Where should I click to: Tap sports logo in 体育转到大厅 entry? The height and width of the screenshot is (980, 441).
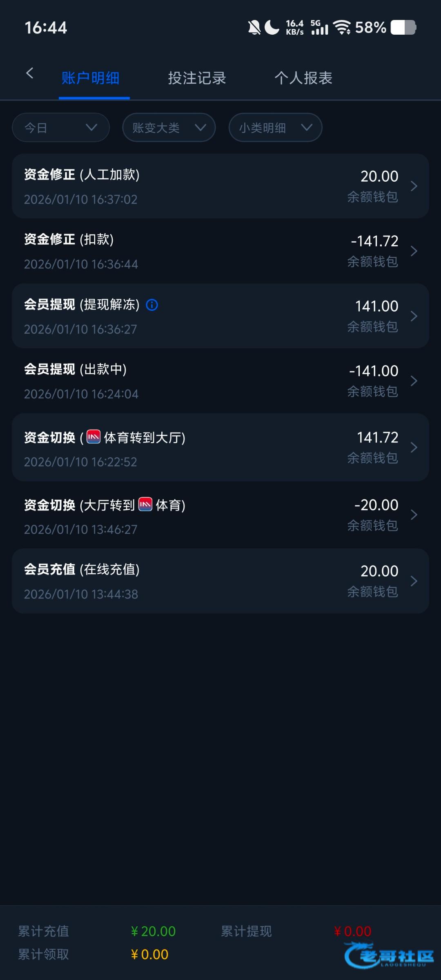[94, 437]
